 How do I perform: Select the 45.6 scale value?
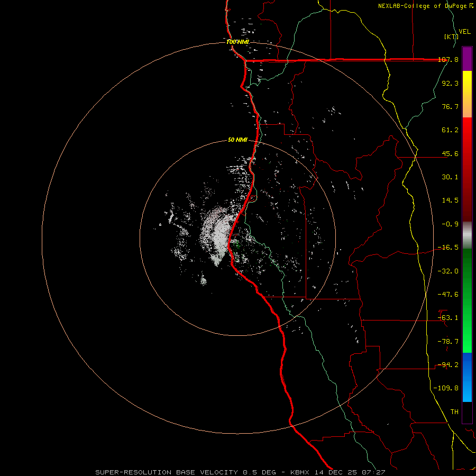pos(450,153)
